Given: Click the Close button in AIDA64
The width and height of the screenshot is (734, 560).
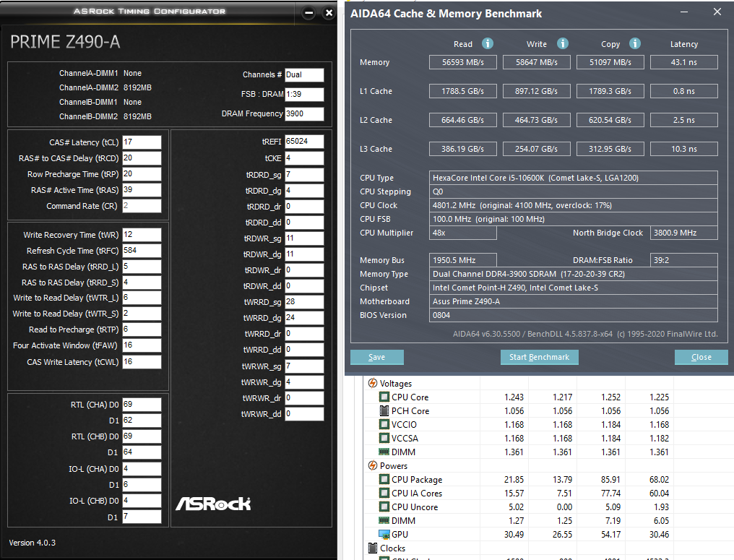Looking at the screenshot, I should click(x=701, y=357).
